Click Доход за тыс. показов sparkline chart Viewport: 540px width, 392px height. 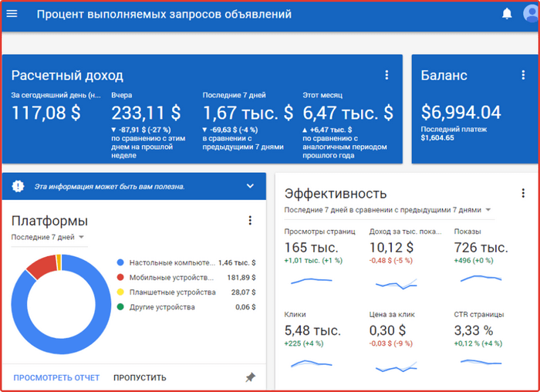396,284
